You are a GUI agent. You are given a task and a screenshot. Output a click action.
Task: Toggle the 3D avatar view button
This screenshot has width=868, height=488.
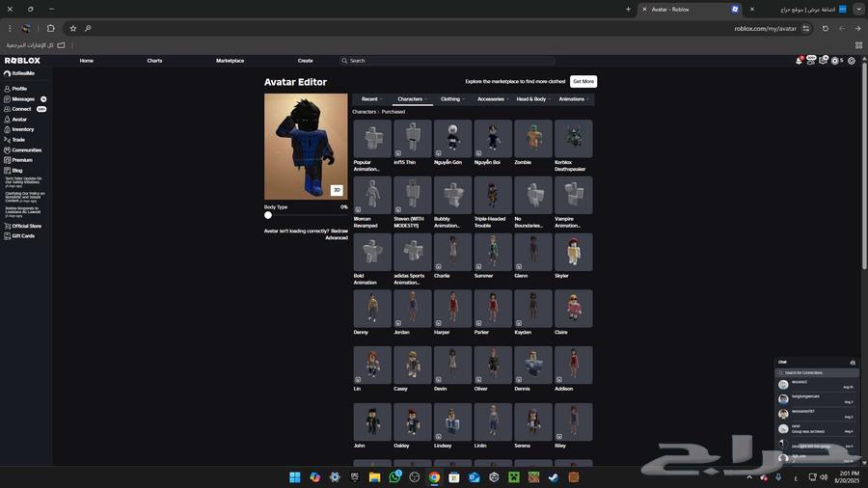[x=337, y=190]
